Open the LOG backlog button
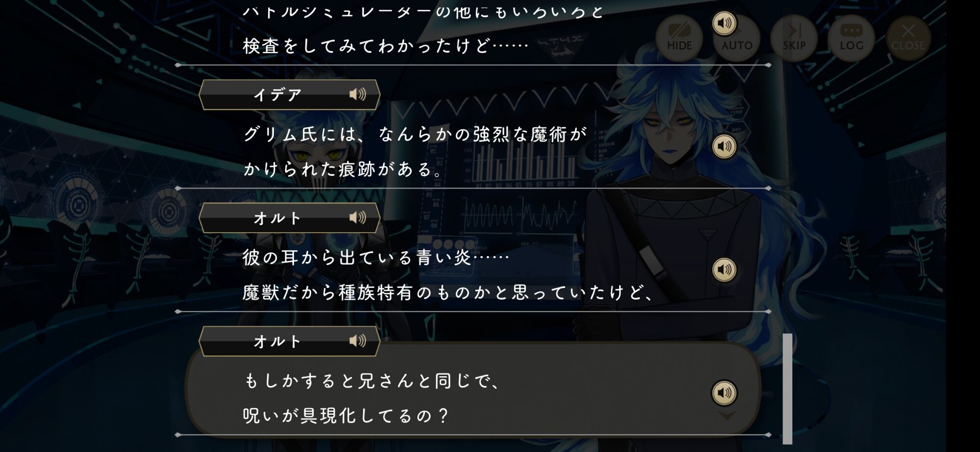Image resolution: width=980 pixels, height=452 pixels. pos(852,38)
